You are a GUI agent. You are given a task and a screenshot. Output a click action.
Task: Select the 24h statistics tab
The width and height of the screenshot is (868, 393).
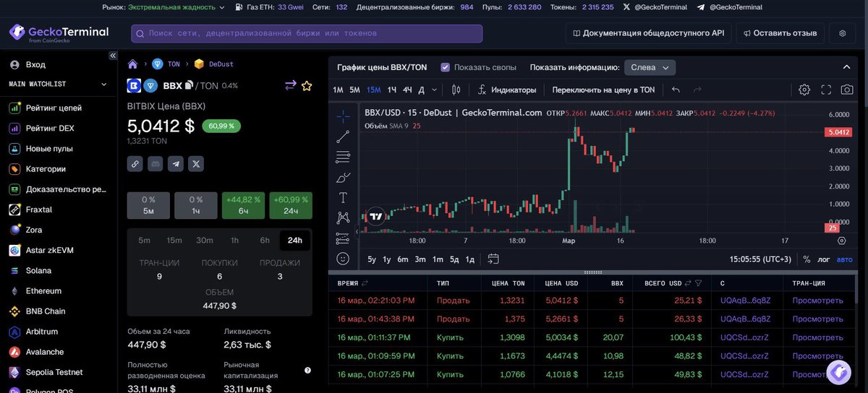point(294,241)
